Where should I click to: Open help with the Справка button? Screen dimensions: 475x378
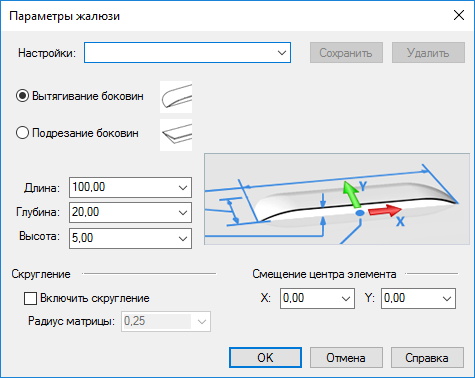[x=427, y=358]
